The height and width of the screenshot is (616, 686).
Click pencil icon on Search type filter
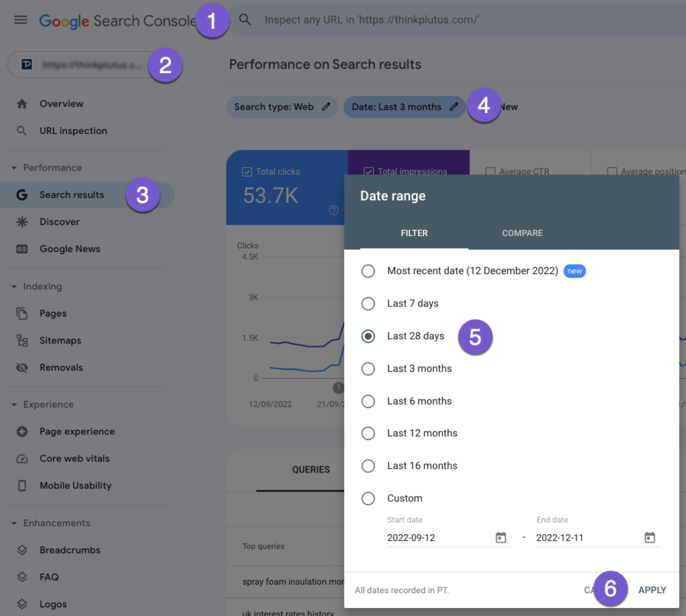pos(326,107)
